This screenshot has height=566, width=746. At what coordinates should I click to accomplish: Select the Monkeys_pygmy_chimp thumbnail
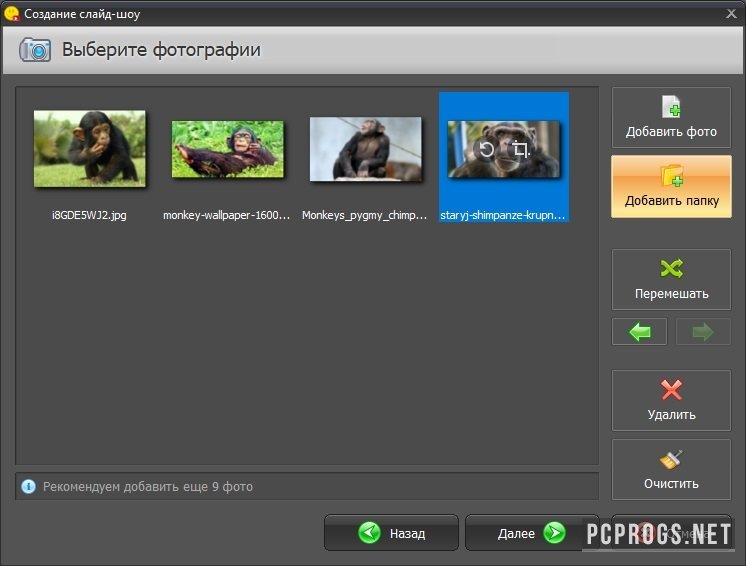point(365,149)
